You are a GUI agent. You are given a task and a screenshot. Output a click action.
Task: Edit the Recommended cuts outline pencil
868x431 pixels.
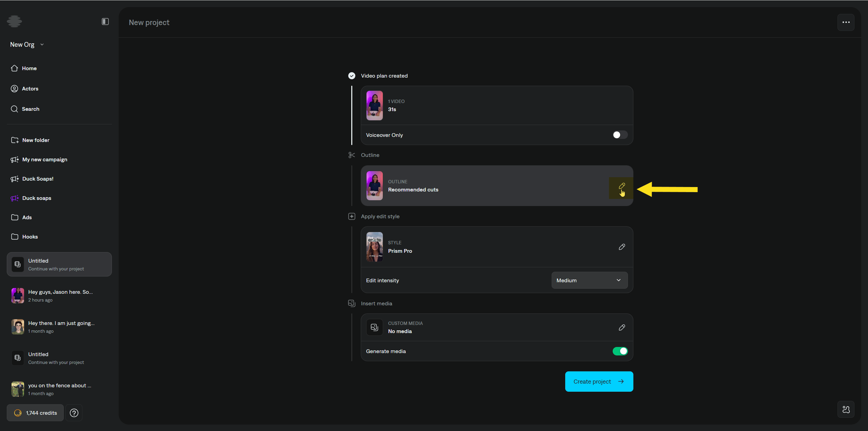point(622,186)
